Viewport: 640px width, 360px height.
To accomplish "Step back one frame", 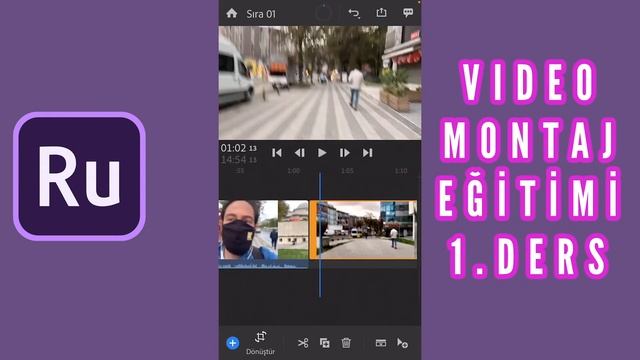I will click(300, 153).
